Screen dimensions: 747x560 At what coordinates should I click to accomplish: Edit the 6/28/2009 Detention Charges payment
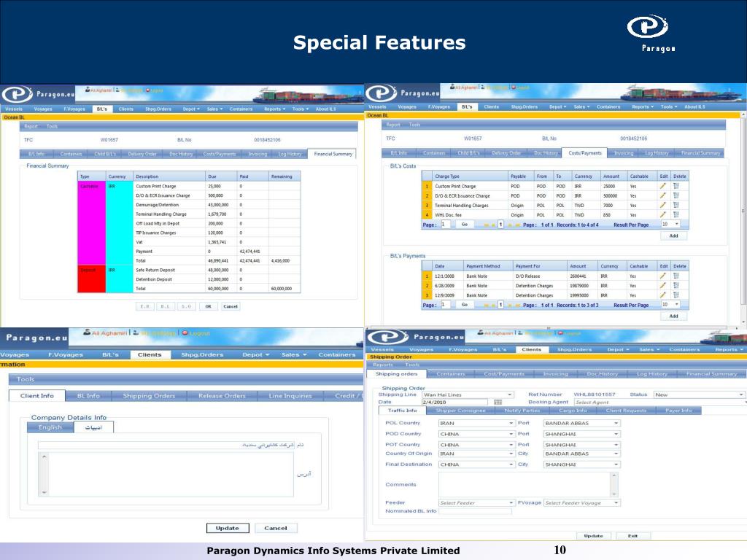coord(662,285)
